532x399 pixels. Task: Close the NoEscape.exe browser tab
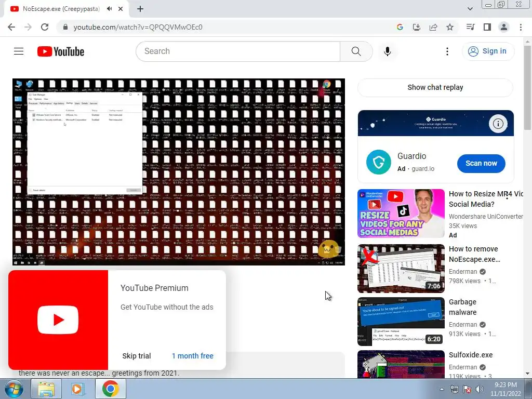point(121,9)
